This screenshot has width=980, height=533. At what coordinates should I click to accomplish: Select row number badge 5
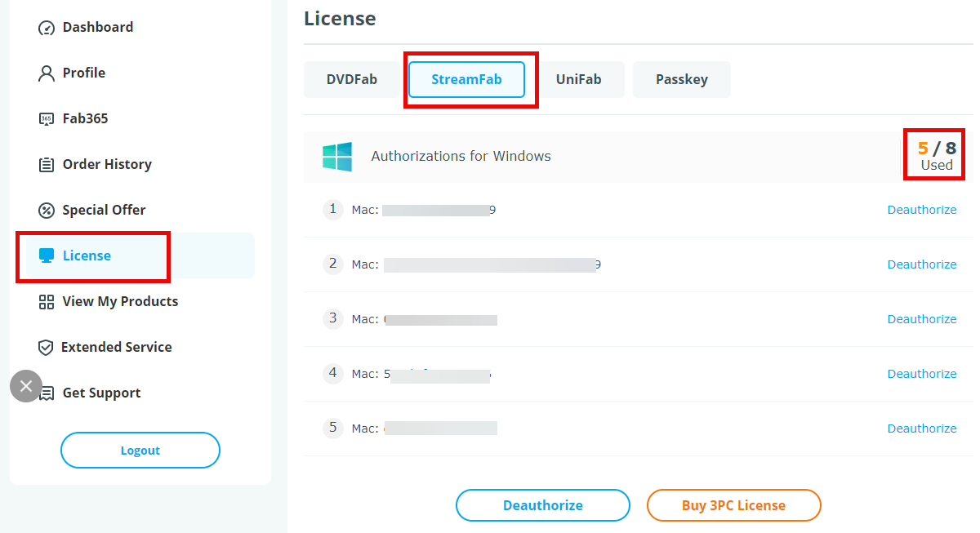[332, 428]
